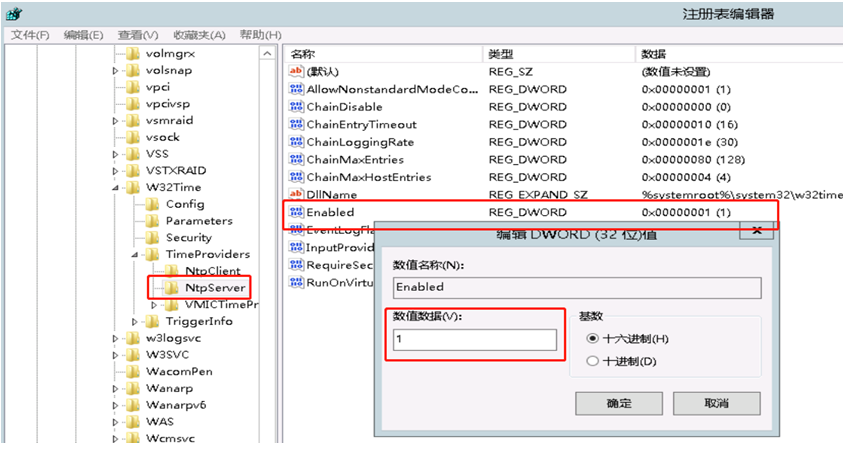Select the volsnap folder icon
Screen dimensions: 843x453
(x=133, y=70)
